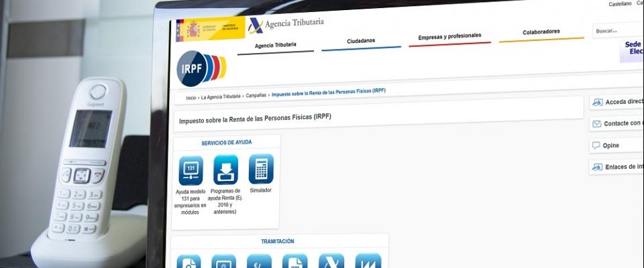Click the Opine speech bubble icon
Screen dimensions: 644x268
coord(596,145)
